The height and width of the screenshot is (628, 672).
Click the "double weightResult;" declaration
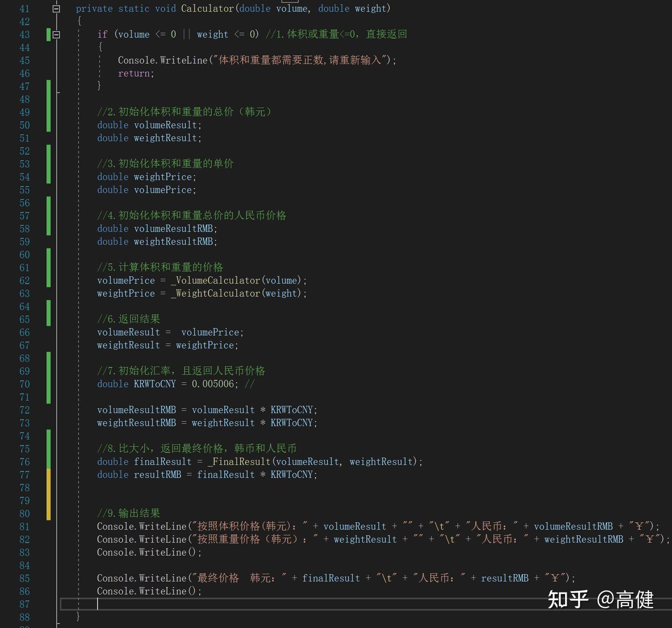[x=149, y=138]
